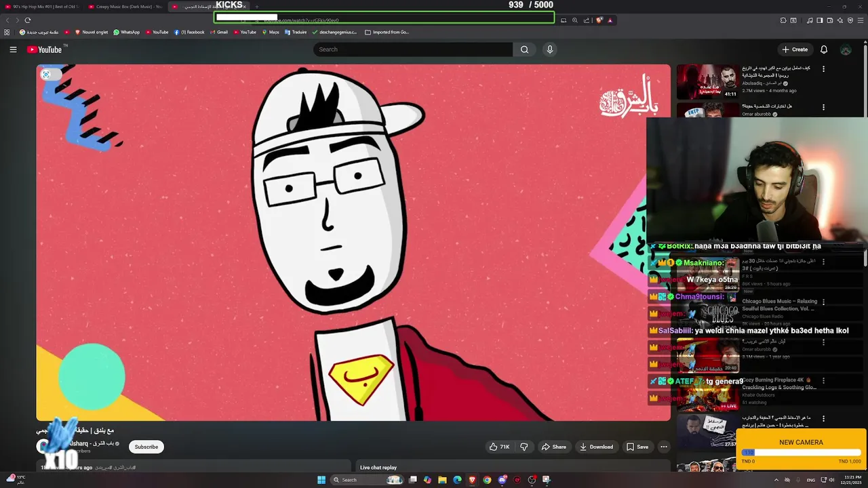Expand the 'Imported from Go...' bookmarks folder
868x488 pixels.
point(387,32)
